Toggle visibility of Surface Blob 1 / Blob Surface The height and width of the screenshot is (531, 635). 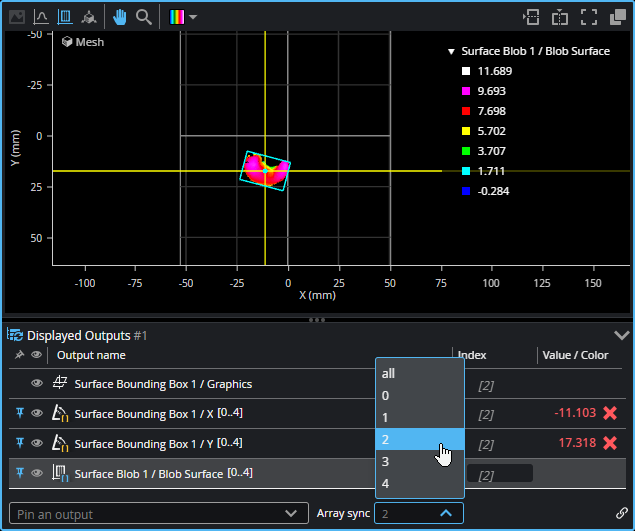37,473
